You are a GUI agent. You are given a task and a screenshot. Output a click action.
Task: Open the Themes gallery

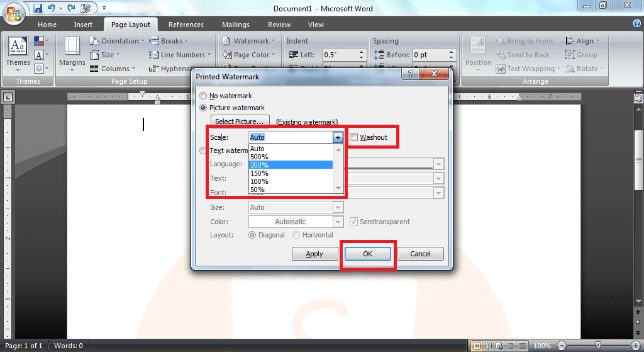tap(18, 54)
